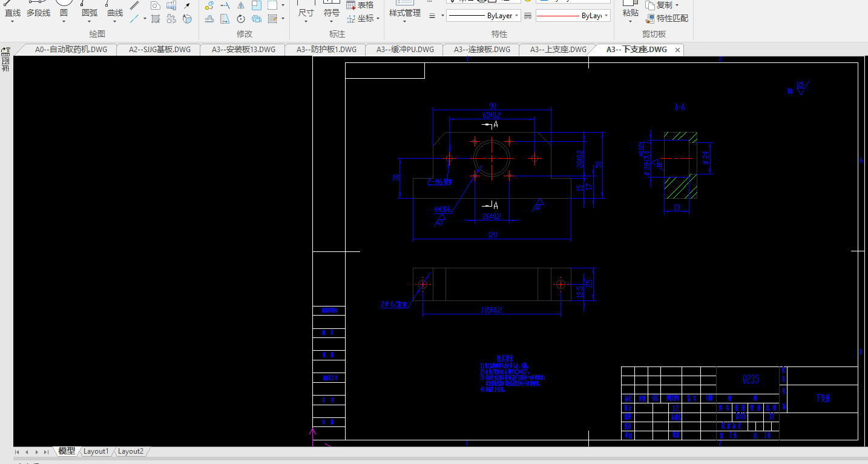The height and width of the screenshot is (464, 868).
Task: Click the Q235 material cell in title block
Action: click(751, 380)
